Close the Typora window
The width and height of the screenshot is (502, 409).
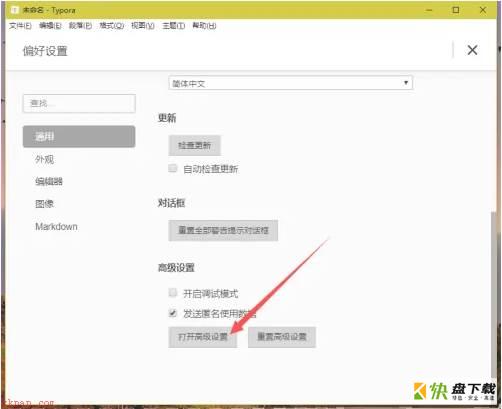[482, 10]
